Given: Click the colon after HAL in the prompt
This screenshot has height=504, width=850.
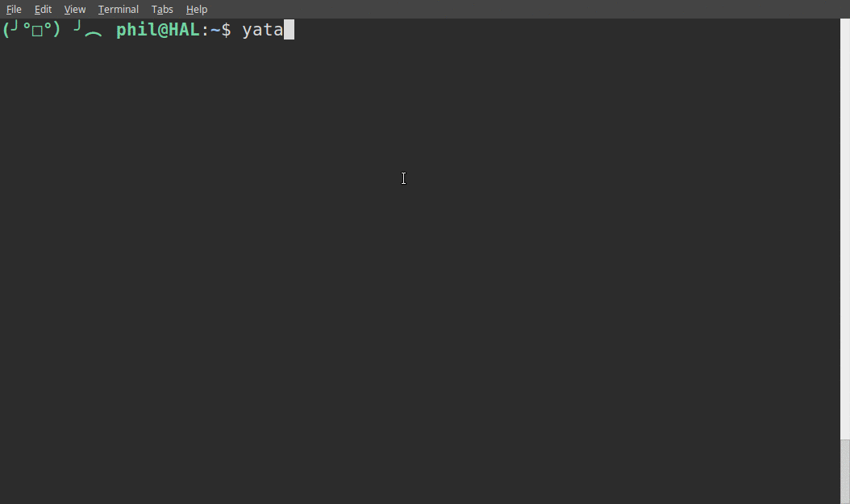Looking at the screenshot, I should [x=205, y=31].
